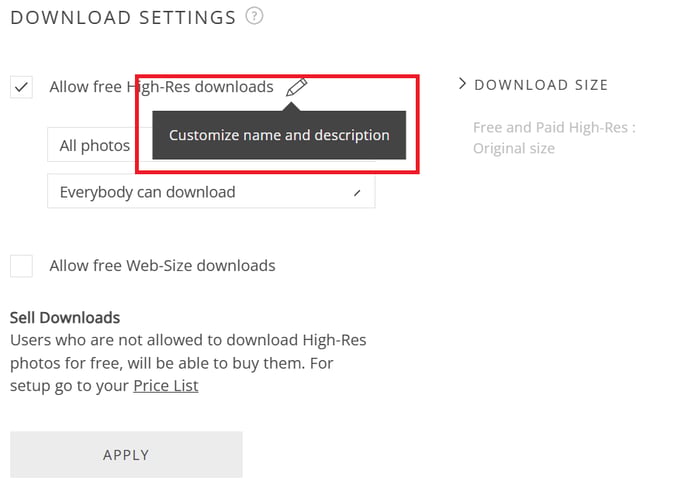The width and height of the screenshot is (688, 484).
Task: Expand the Download Size section chevron
Action: (462, 83)
